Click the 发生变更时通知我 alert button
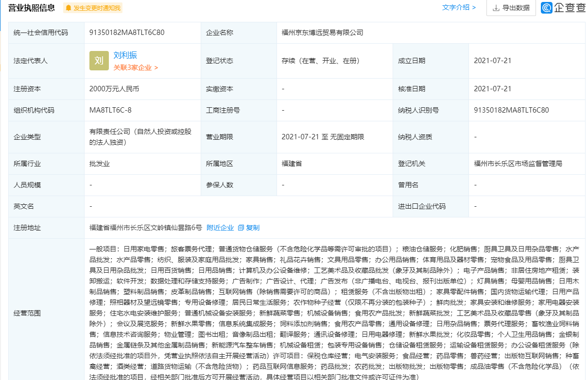This screenshot has height=380, width=588. (x=93, y=8)
